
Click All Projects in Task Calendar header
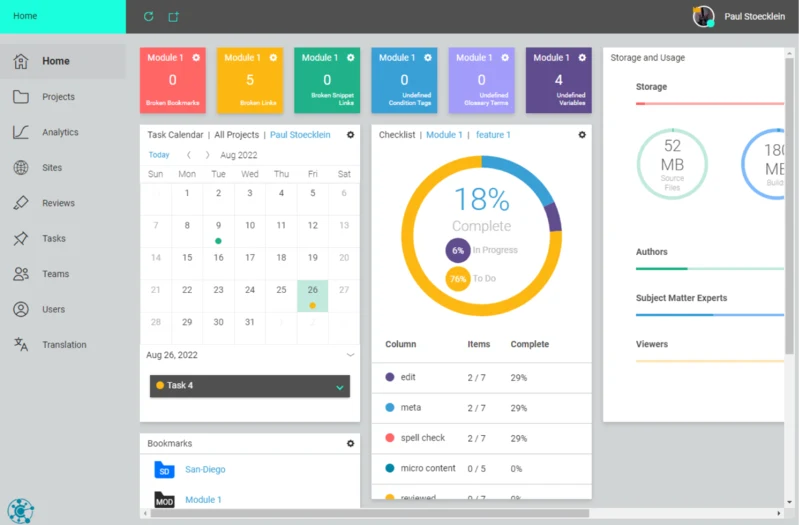click(x=236, y=135)
